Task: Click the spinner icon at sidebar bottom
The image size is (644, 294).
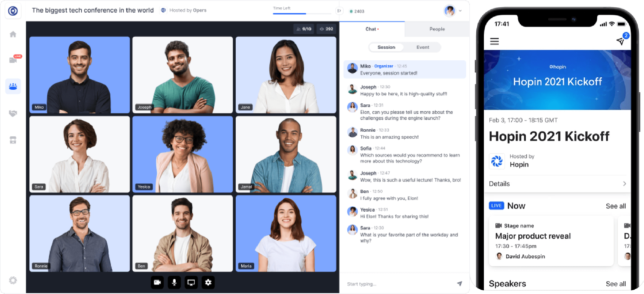Action: click(13, 280)
